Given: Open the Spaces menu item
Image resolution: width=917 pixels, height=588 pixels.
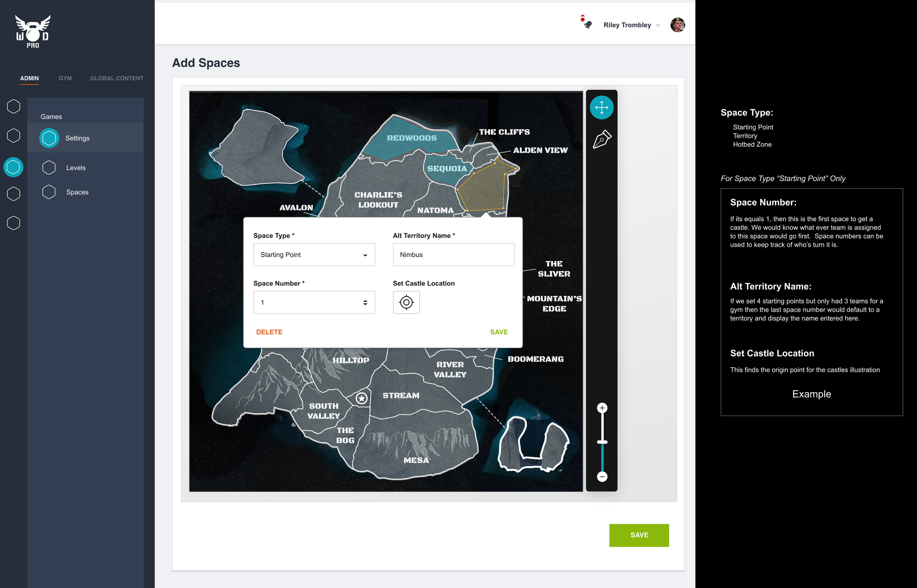Looking at the screenshot, I should [77, 192].
